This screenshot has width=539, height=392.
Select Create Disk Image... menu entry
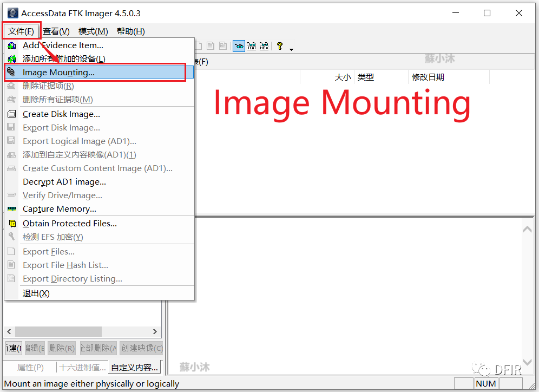coord(100,114)
